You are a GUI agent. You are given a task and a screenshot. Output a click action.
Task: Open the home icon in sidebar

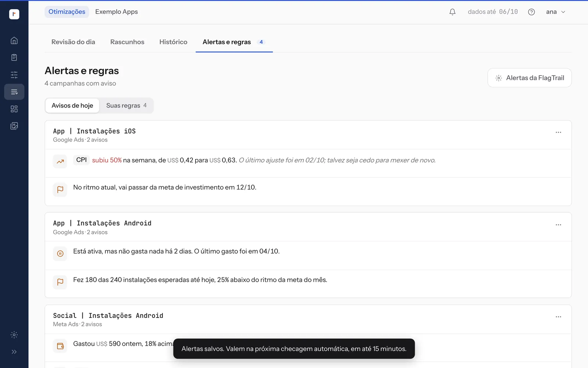[14, 40]
